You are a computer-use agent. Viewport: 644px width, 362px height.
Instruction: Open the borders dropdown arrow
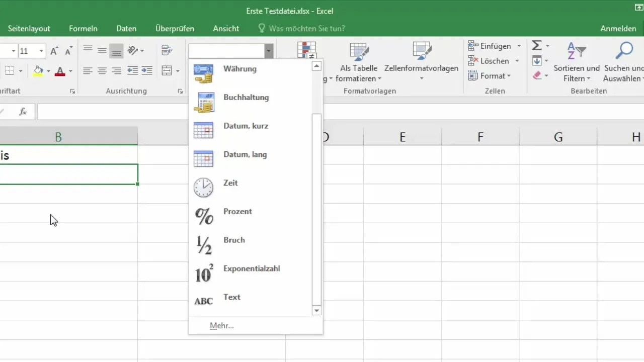pos(20,71)
